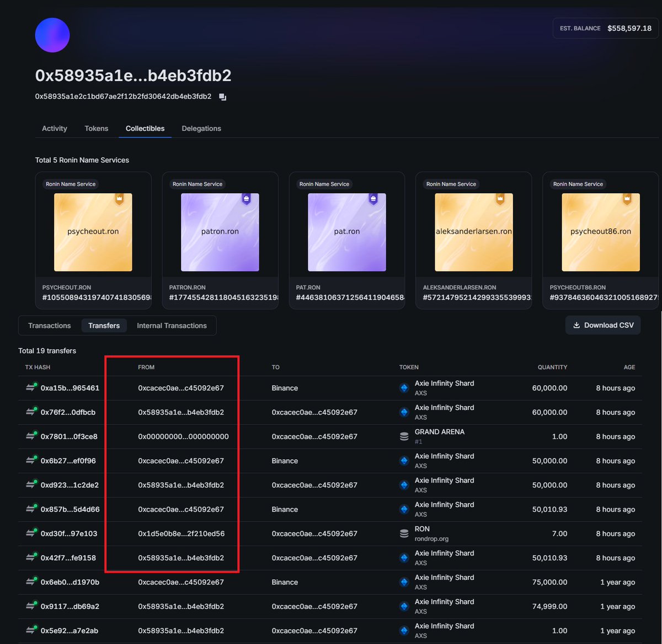Click the crown badge on the aleksanderlarsen.ron card

tap(500, 199)
